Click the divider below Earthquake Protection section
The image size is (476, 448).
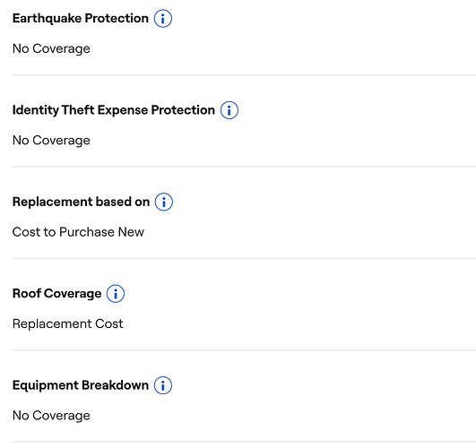point(244,75)
